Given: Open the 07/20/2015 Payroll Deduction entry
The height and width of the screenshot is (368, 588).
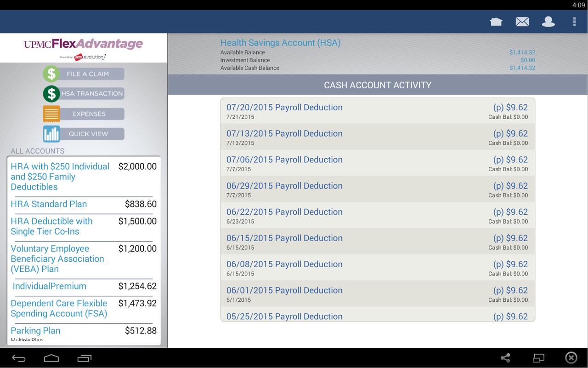Looking at the screenshot, I should click(x=378, y=111).
